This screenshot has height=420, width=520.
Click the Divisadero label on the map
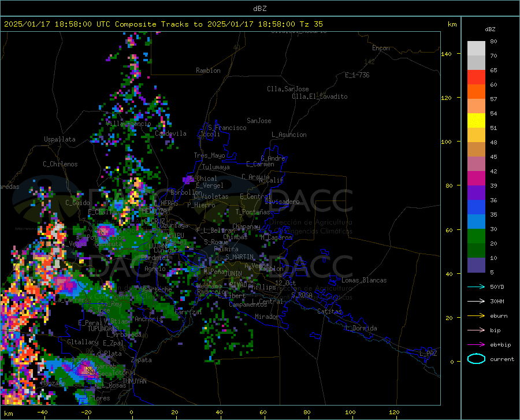pos(282,202)
